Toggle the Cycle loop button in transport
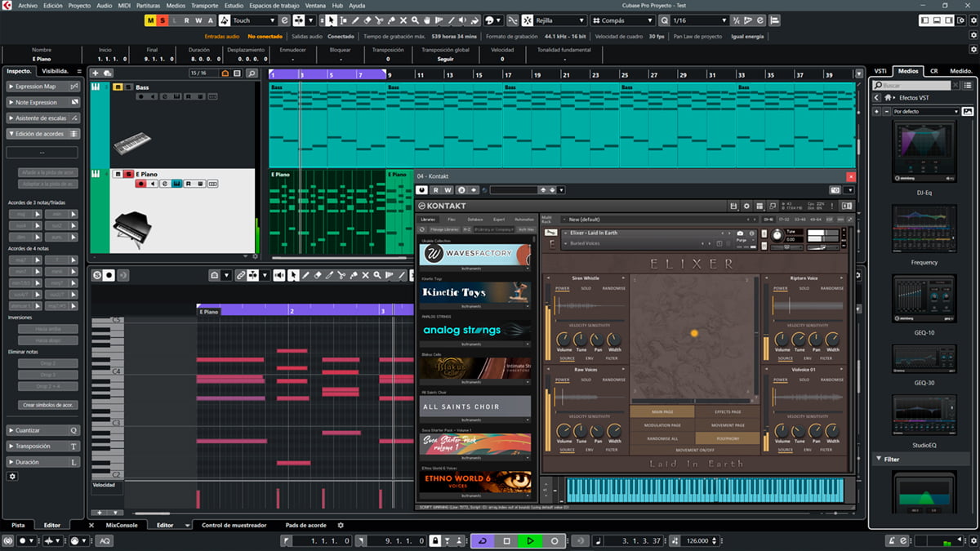This screenshot has width=980, height=551. 483,540
